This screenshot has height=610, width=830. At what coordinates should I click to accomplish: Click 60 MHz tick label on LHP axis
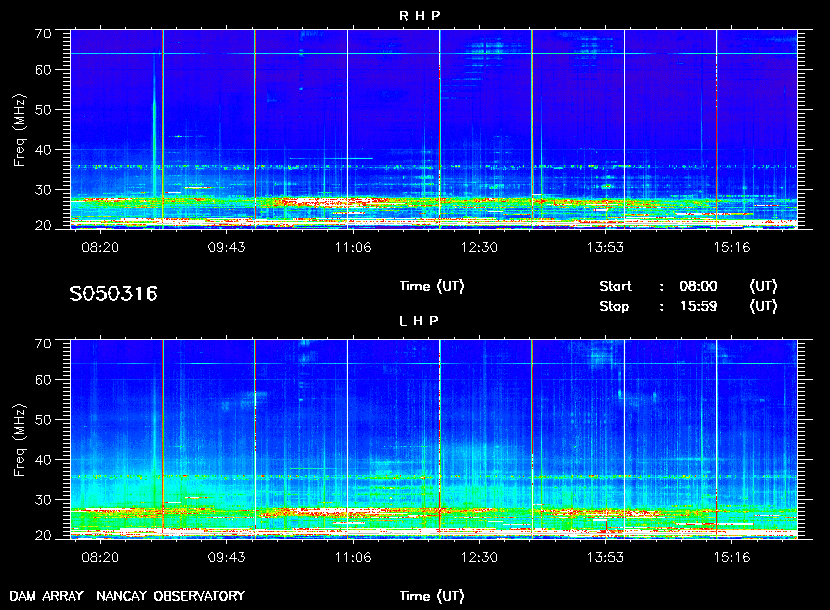pos(43,380)
